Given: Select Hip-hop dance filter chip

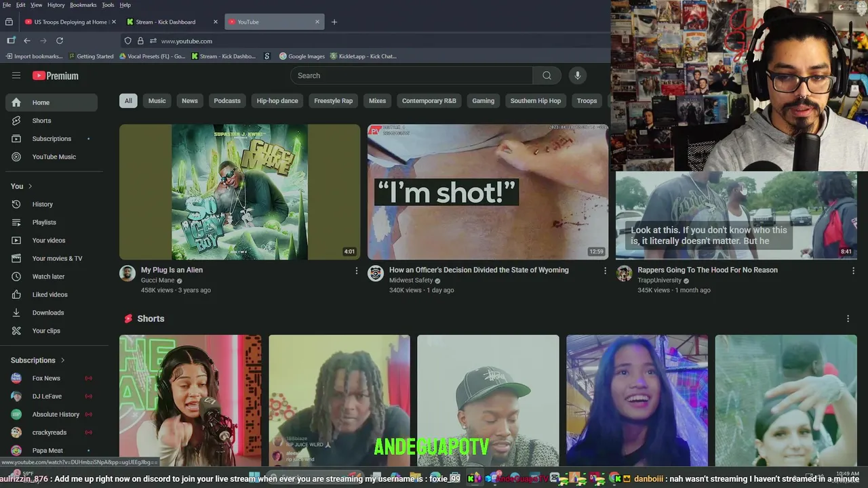Looking at the screenshot, I should coord(277,101).
